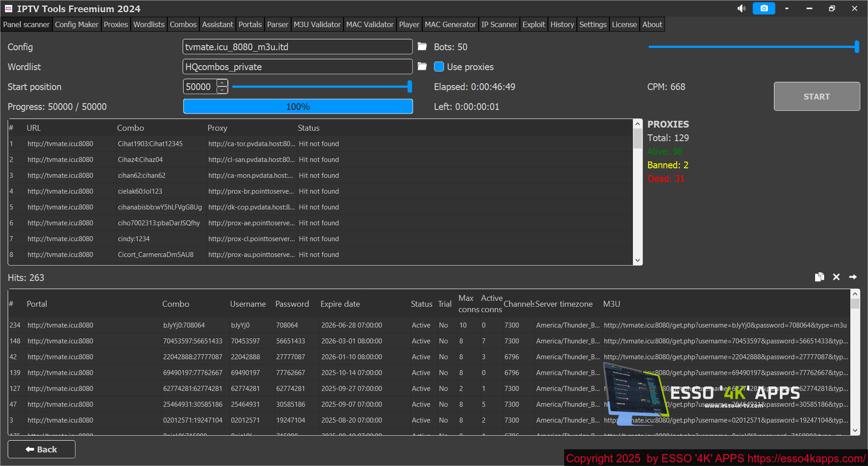Clear hits with the X icon

(x=836, y=277)
